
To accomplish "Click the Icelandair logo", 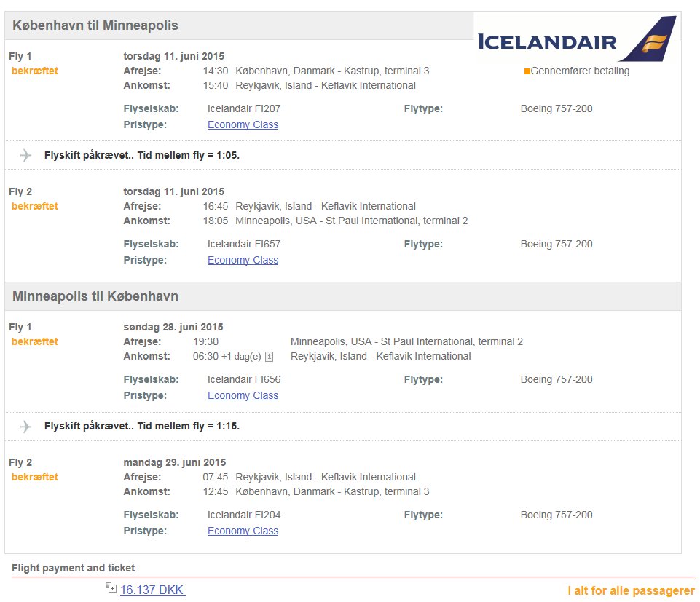I will [x=577, y=39].
